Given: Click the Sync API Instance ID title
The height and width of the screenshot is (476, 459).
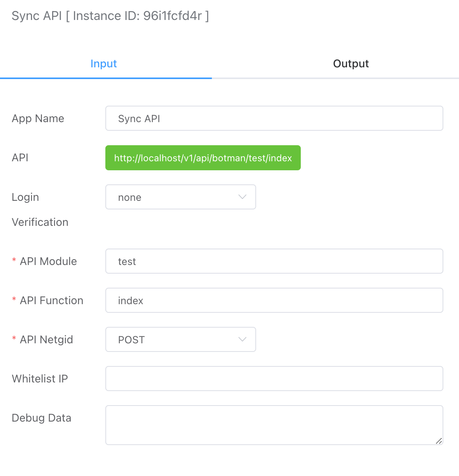Looking at the screenshot, I should click(x=110, y=16).
